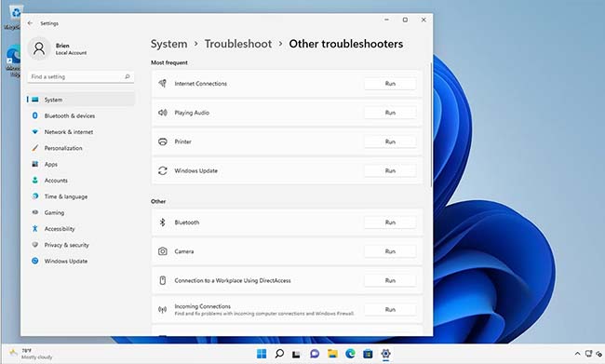Open Task View on the taskbar

[x=296, y=354]
